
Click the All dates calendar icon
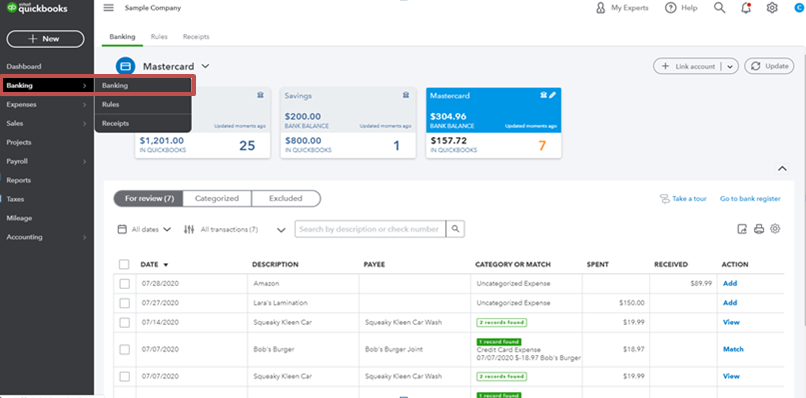122,229
